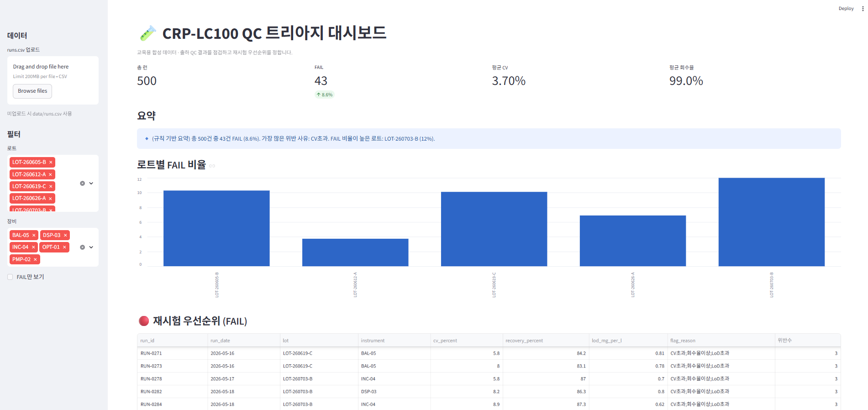Image resolution: width=868 pixels, height=410 pixels.
Task: Click the 재시험 우선순위 (FAIL) heading
Action: 200,321
